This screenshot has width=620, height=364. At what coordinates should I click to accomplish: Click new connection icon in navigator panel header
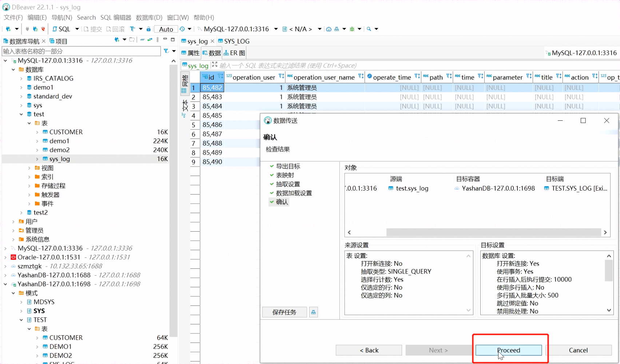click(117, 40)
